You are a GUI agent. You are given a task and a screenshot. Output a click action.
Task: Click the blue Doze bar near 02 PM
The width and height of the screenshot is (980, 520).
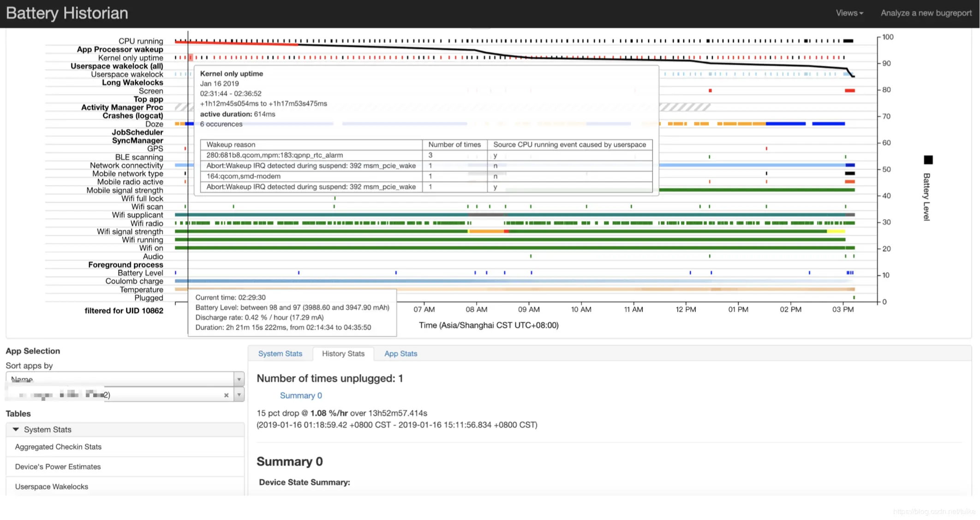(x=786, y=124)
